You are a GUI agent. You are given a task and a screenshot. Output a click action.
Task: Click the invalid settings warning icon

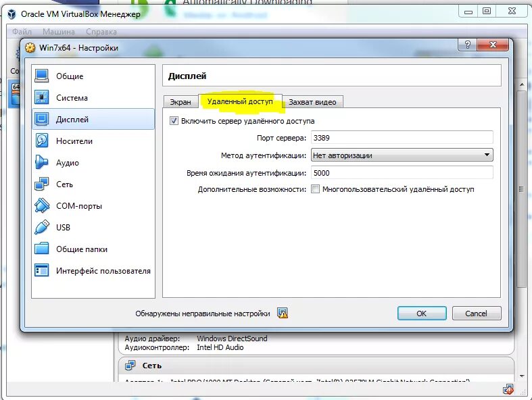pos(283,313)
